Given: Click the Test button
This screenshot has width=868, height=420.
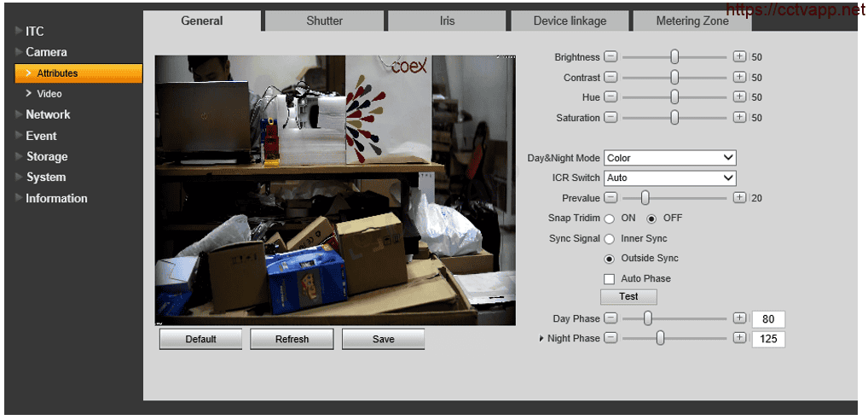Looking at the screenshot, I should point(628,297).
